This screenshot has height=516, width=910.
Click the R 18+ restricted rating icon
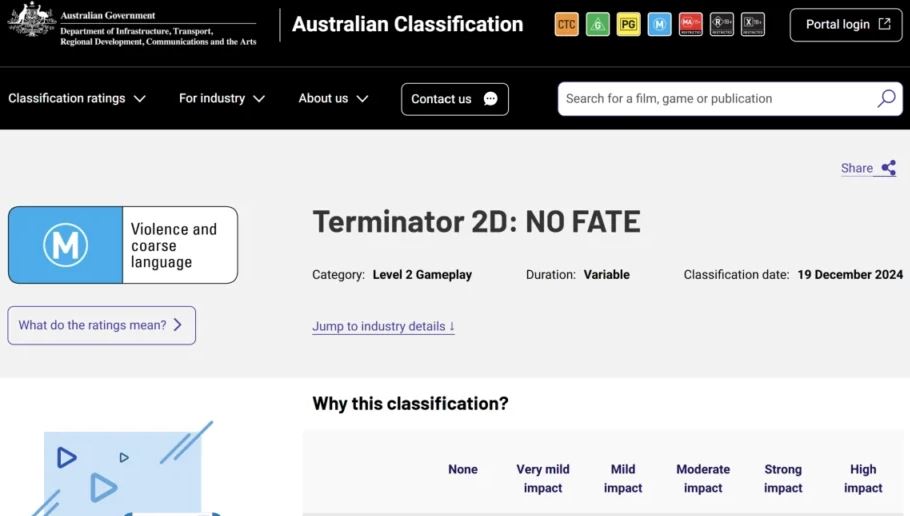721,24
